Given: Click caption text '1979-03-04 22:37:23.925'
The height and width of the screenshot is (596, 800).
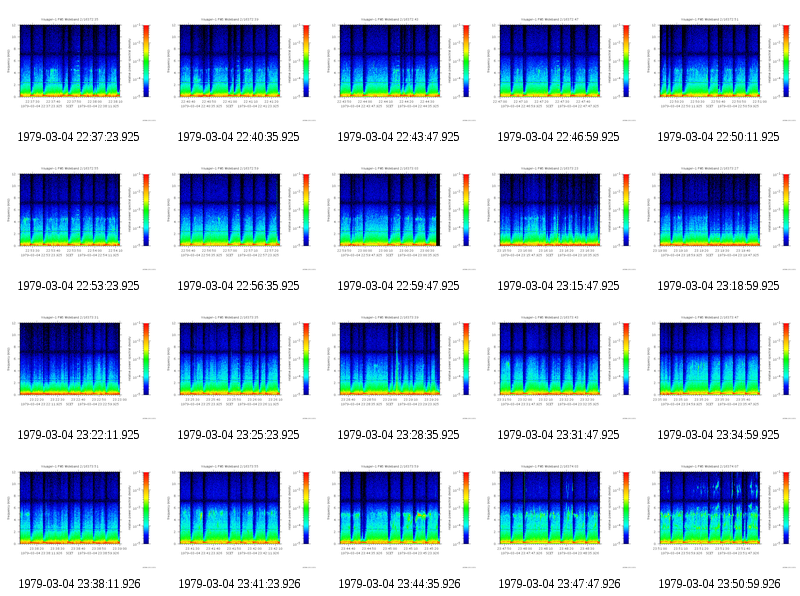Looking at the screenshot, I should [x=78, y=137].
